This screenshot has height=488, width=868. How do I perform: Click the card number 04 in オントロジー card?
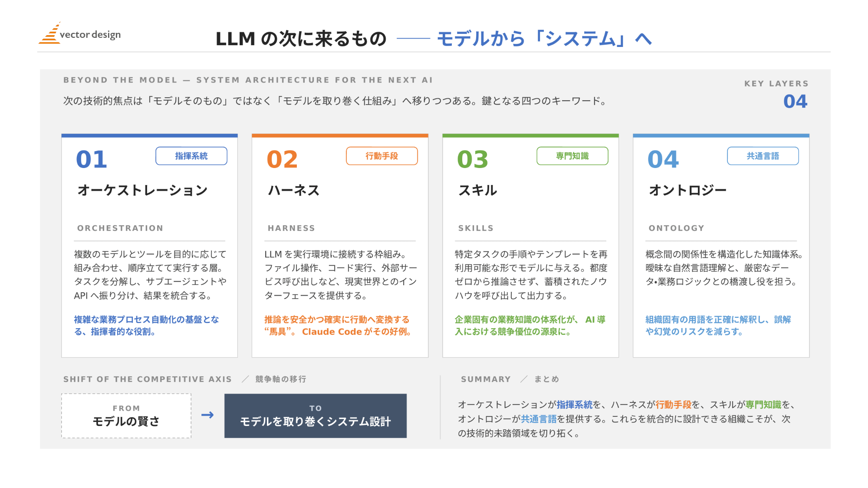663,159
